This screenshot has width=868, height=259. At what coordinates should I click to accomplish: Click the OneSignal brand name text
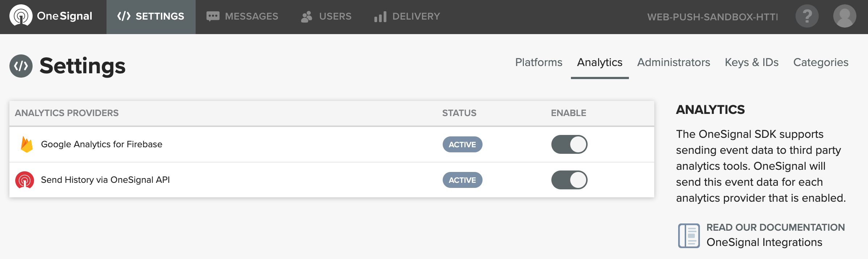point(64,16)
